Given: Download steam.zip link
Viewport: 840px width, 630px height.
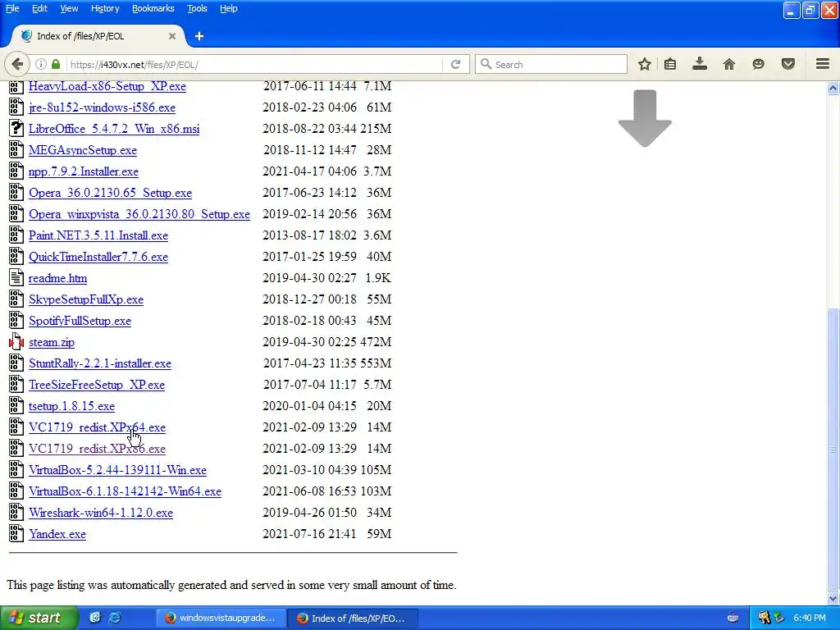Looking at the screenshot, I should [x=52, y=342].
